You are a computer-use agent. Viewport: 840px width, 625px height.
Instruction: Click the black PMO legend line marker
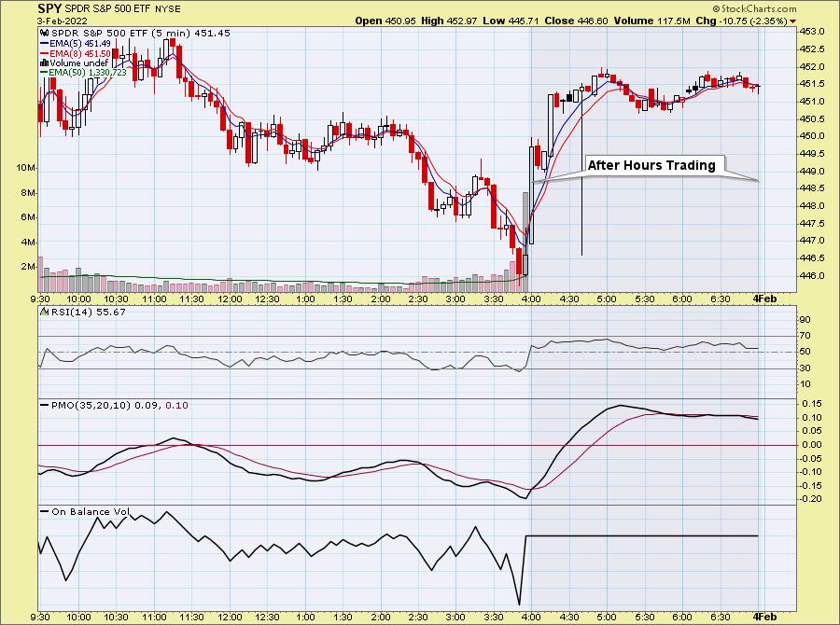click(x=45, y=406)
